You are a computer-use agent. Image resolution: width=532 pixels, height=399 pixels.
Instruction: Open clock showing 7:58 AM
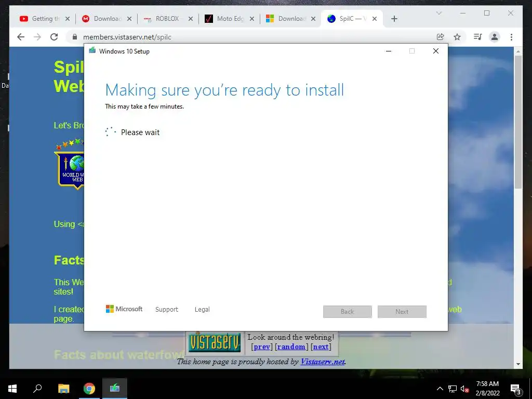[x=487, y=389]
